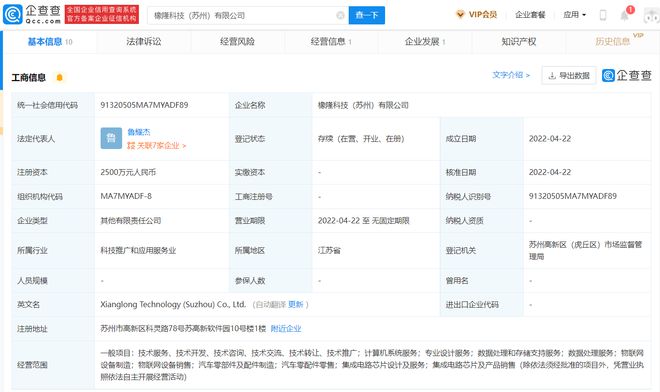Screen dimensions: 660x392
Task: Click the VIP会员 crown icon
Action: 460,15
